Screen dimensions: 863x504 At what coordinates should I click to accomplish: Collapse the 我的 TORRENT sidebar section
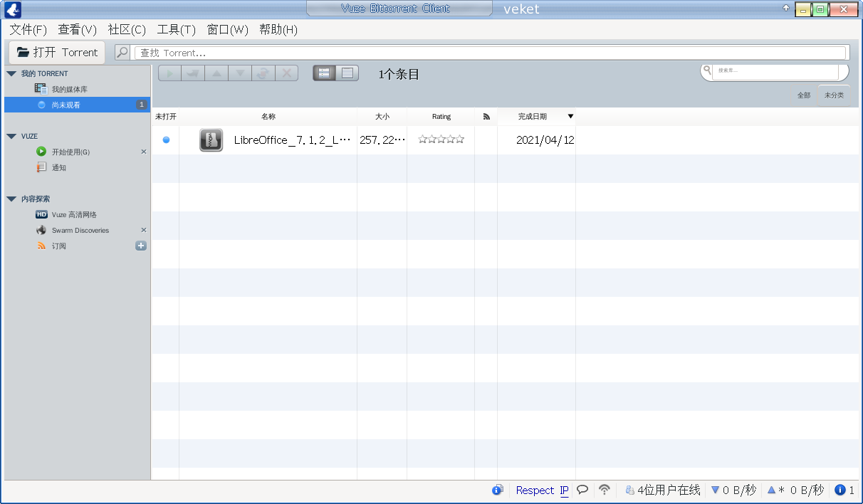point(11,73)
